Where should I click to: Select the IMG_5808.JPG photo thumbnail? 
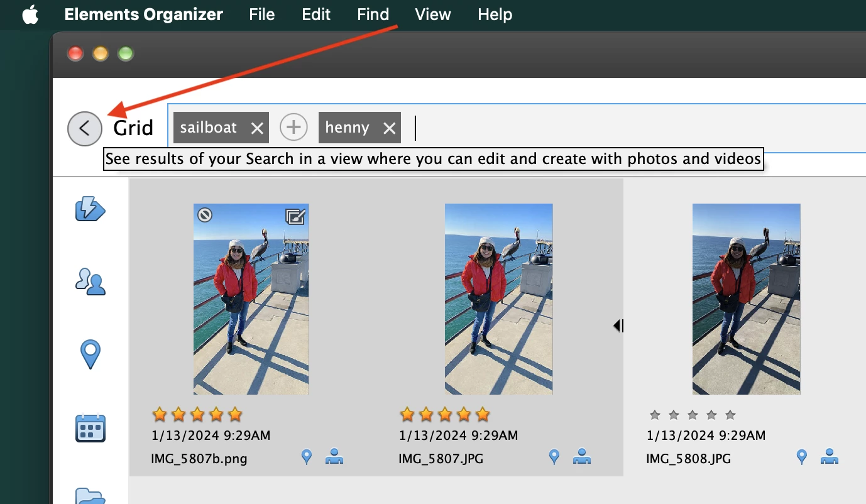(x=747, y=299)
